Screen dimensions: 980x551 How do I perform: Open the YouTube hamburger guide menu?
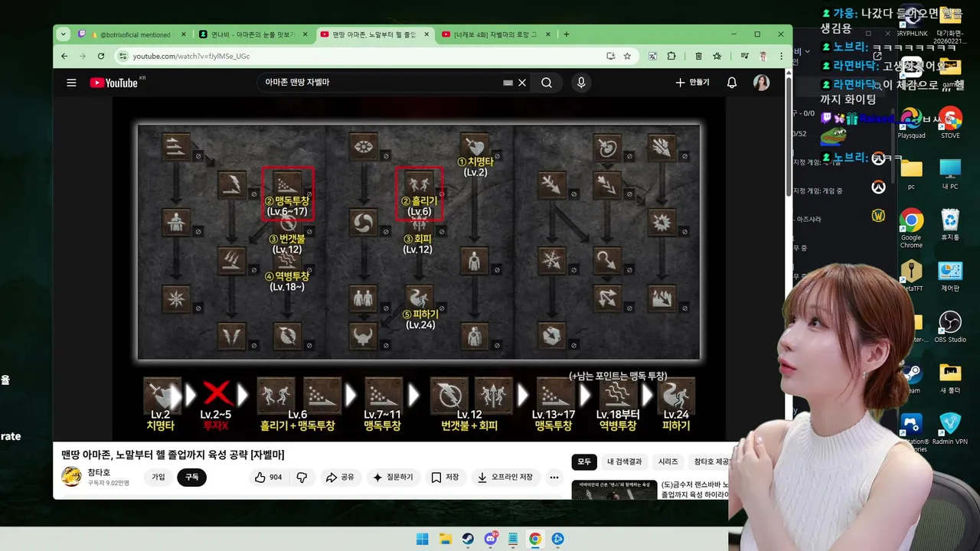point(71,83)
